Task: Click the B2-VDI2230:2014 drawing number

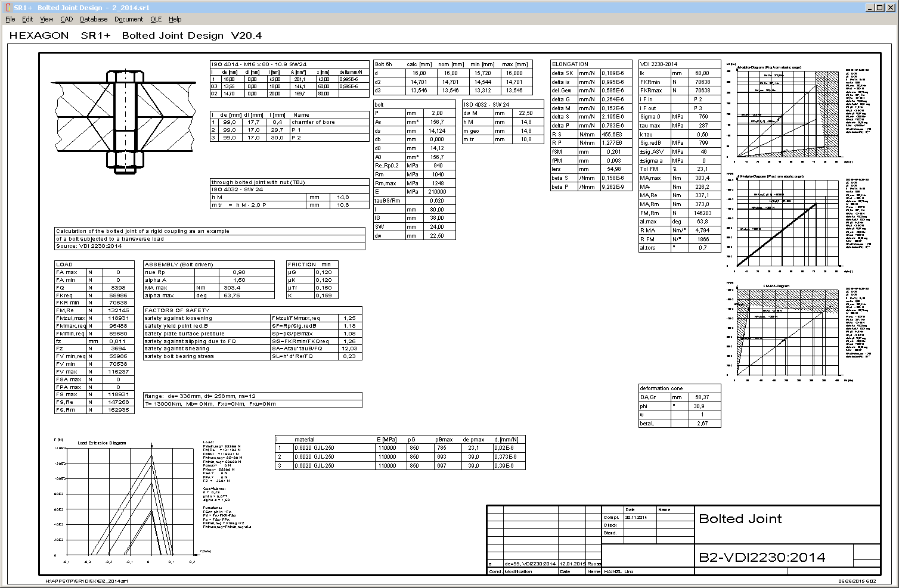Action: click(x=762, y=558)
